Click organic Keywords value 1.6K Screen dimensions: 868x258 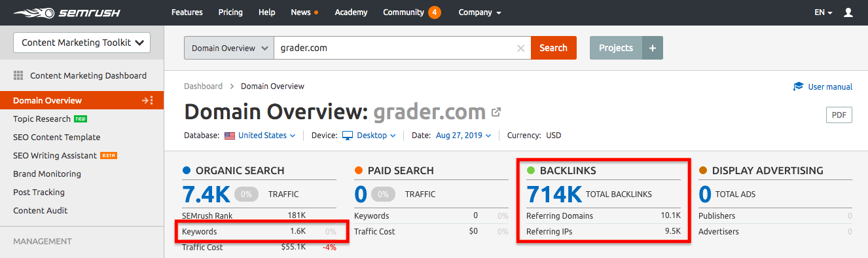pos(298,231)
